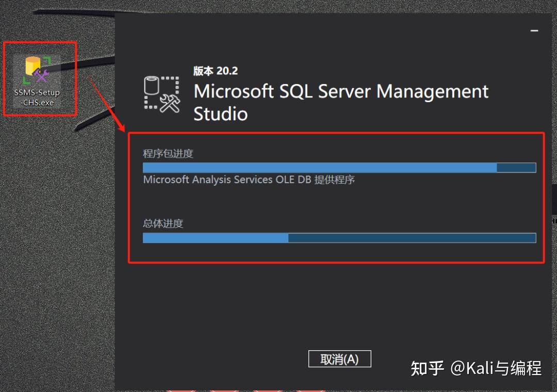Click the purple wrench on the desktop icon

pyautogui.click(x=46, y=73)
